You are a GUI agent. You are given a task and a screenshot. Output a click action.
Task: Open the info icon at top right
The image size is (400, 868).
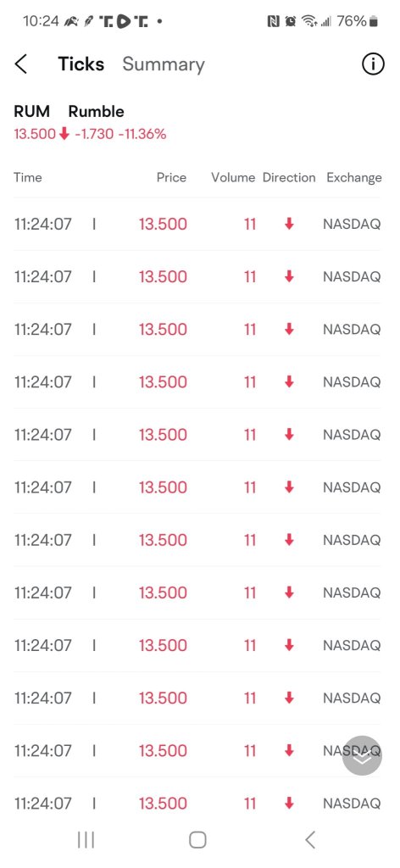(x=373, y=64)
